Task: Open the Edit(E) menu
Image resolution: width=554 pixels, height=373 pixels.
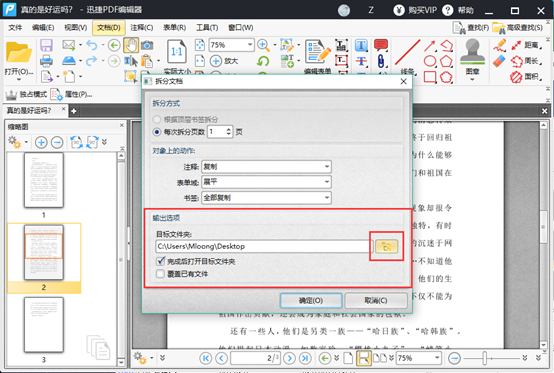Action: tap(43, 28)
